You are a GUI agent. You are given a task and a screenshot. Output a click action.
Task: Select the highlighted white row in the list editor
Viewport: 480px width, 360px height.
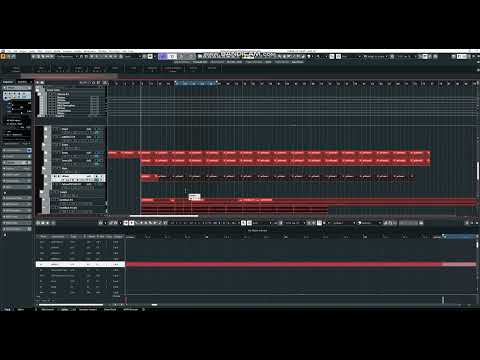coord(80,264)
